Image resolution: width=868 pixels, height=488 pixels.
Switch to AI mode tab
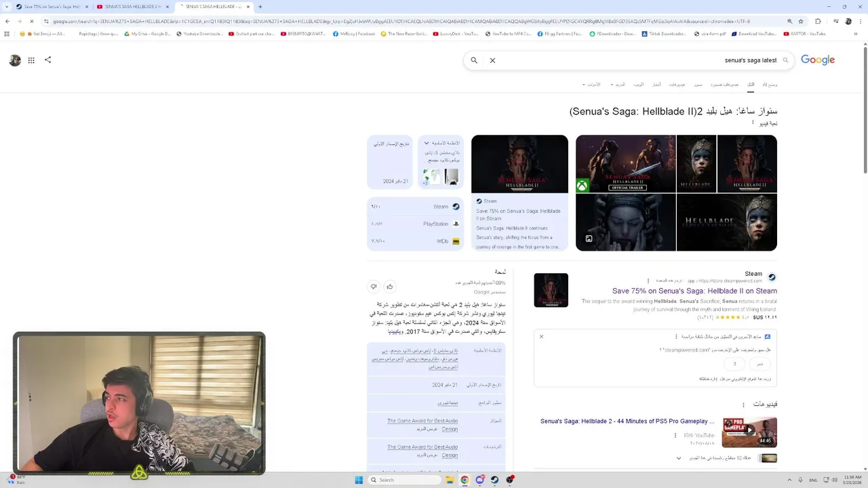[770, 85]
